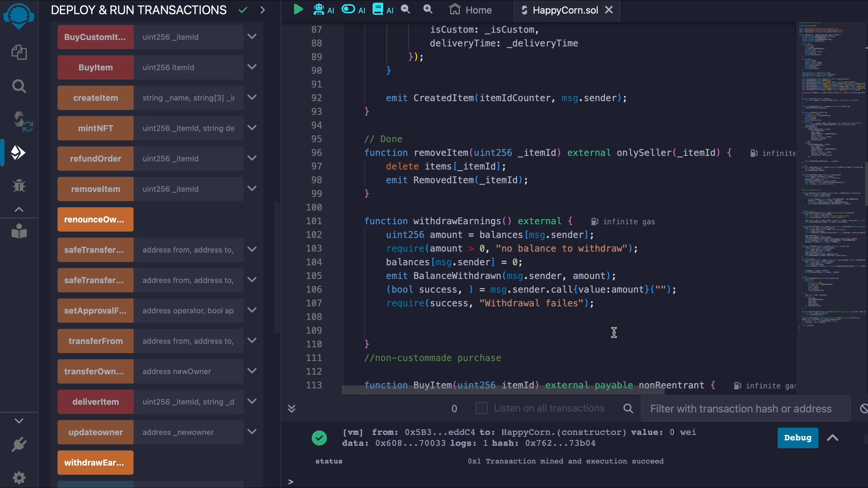Expand updateowner function parameters
Screen dimensions: 868x488
click(252, 432)
